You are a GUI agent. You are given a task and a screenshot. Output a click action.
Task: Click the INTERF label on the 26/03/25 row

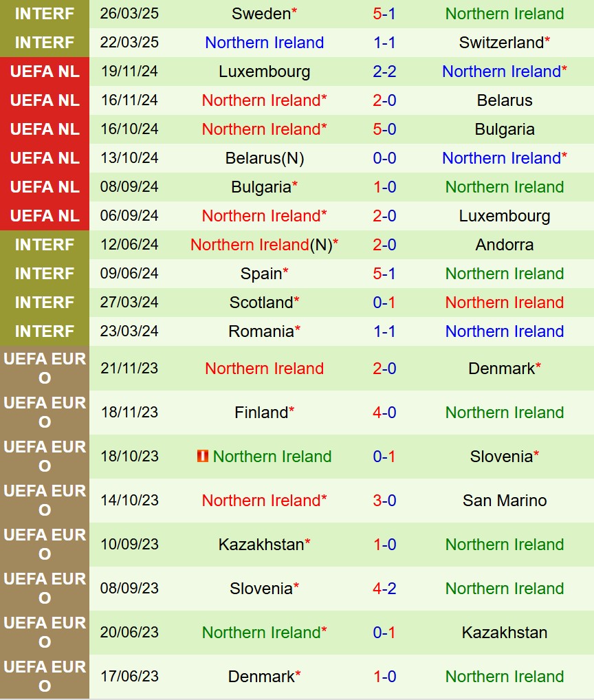tap(45, 13)
